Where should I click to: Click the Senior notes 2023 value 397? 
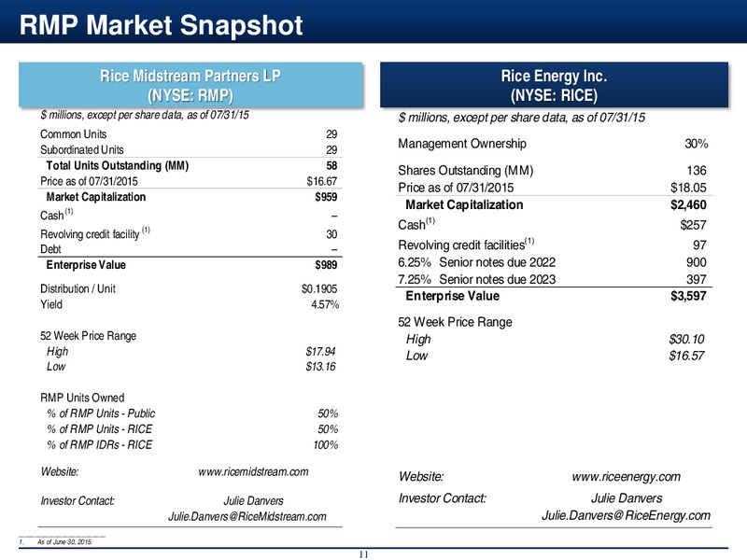697,279
